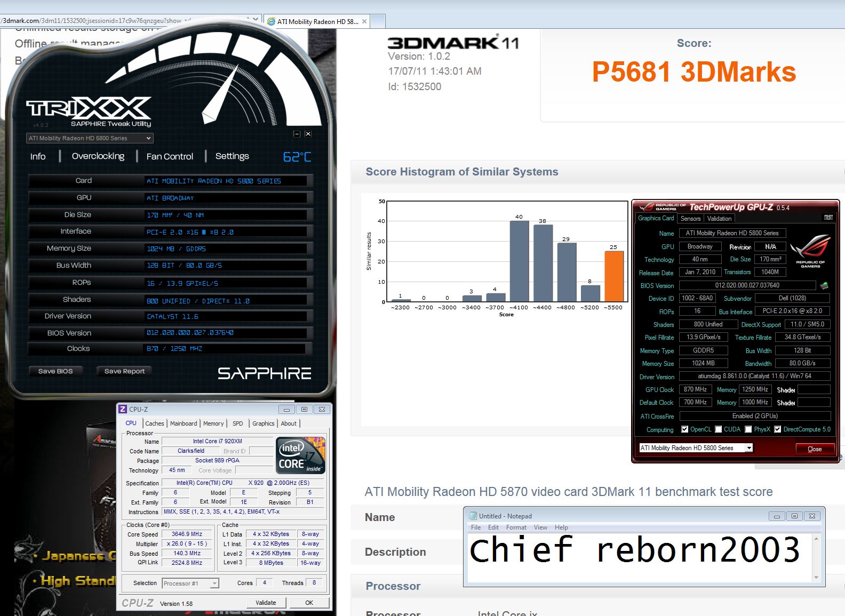Viewport: 845px width, 616px height.
Task: Click the Republic of Gamers logo in GPU-Z
Action: [810, 250]
